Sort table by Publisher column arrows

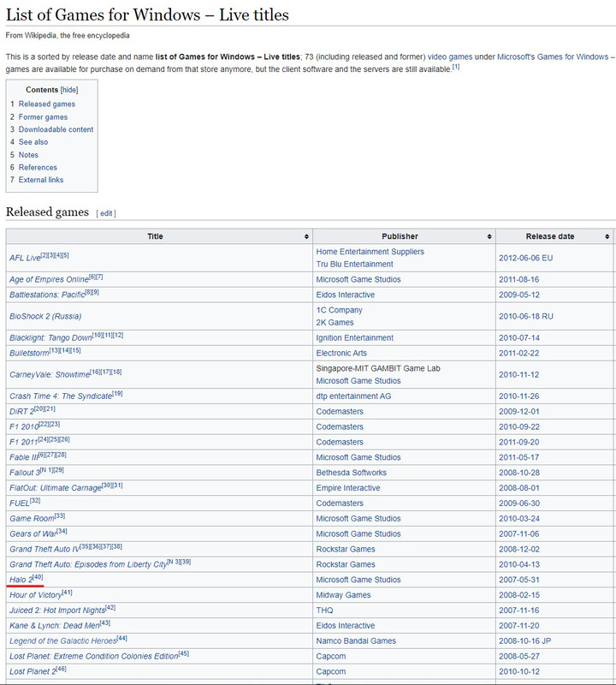[x=489, y=236]
